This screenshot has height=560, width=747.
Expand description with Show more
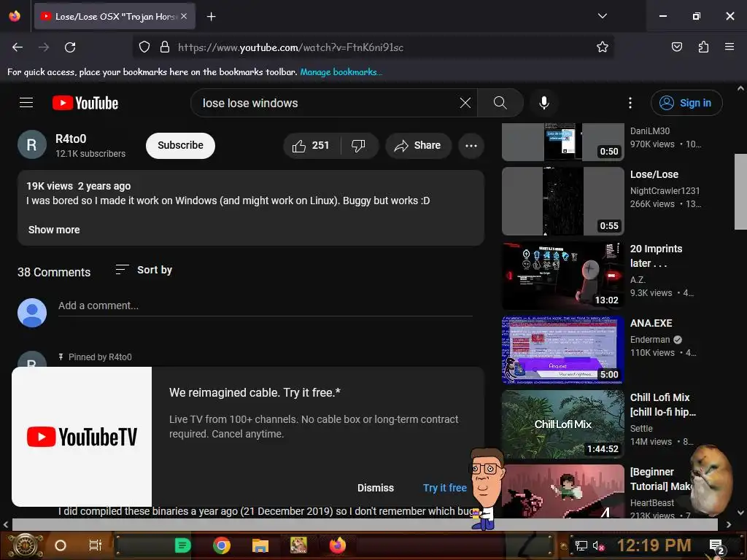tap(54, 230)
